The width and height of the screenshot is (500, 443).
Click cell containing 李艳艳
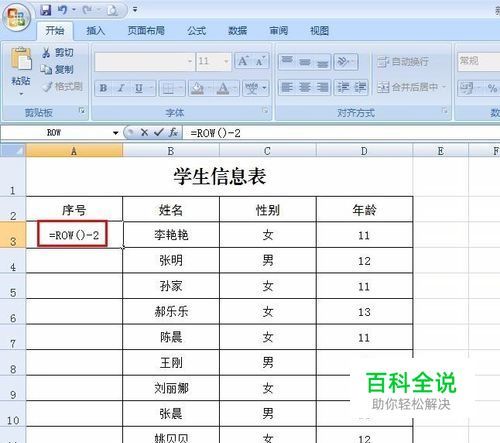pos(171,235)
